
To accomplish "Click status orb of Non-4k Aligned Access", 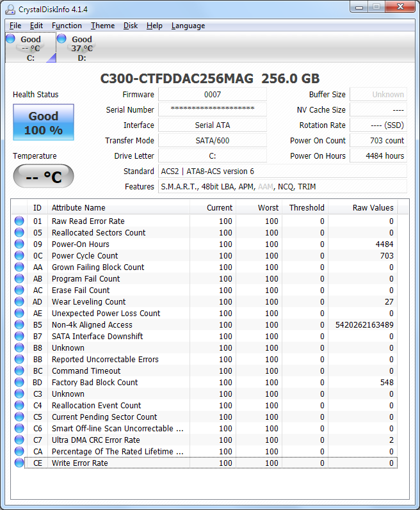I will [19, 324].
